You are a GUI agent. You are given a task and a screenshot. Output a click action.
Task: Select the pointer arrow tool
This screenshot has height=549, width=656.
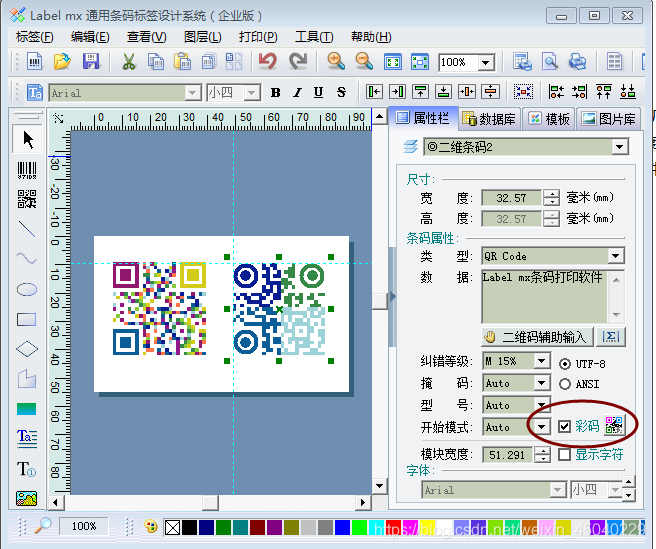pos(27,139)
